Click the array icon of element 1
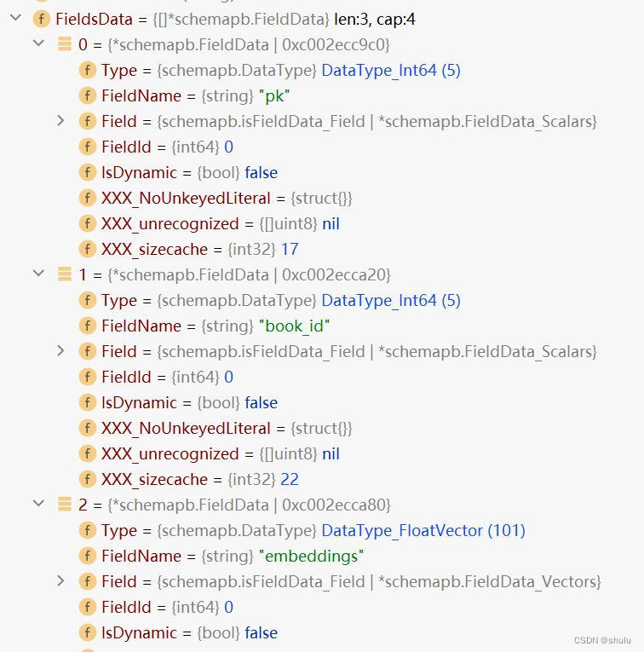This screenshot has width=644, height=652. click(65, 274)
